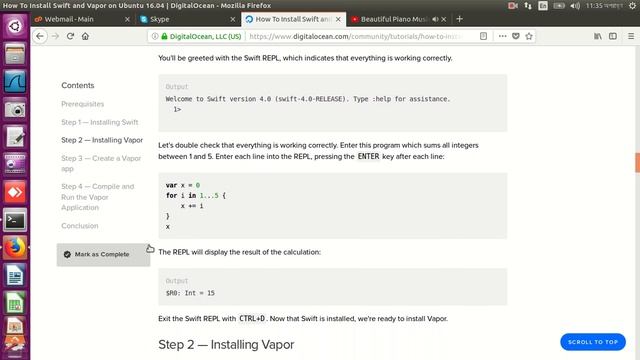640x360 pixels.
Task: Jump to Step 3 — Create a Vapor app
Action: 101,163
